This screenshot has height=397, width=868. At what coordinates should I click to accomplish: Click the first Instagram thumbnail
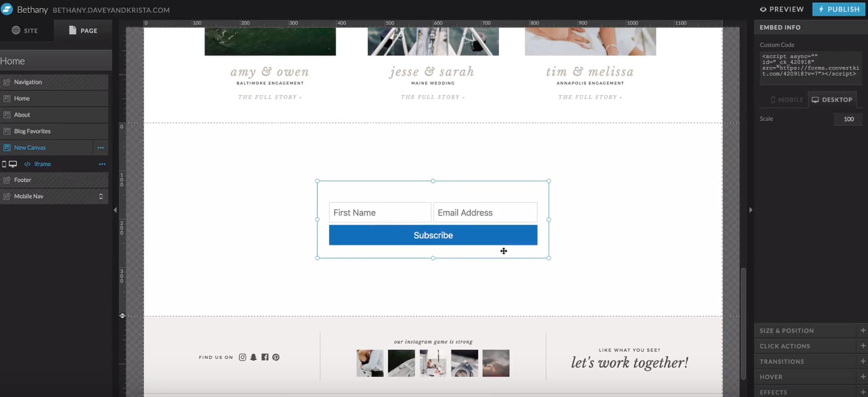tap(370, 363)
